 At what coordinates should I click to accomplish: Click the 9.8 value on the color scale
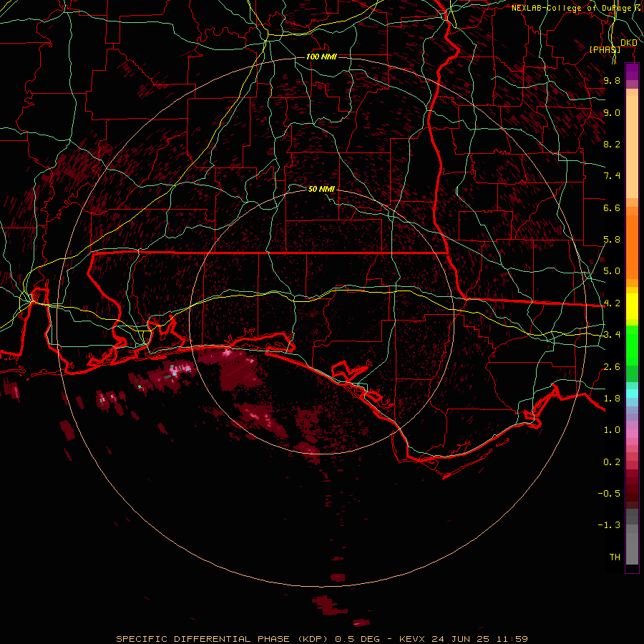(612, 80)
